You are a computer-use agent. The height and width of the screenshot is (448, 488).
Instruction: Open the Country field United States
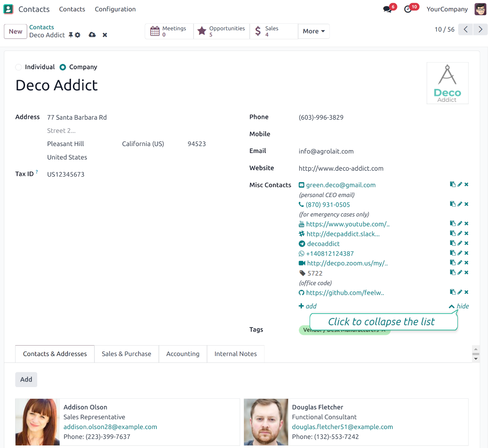click(x=67, y=157)
